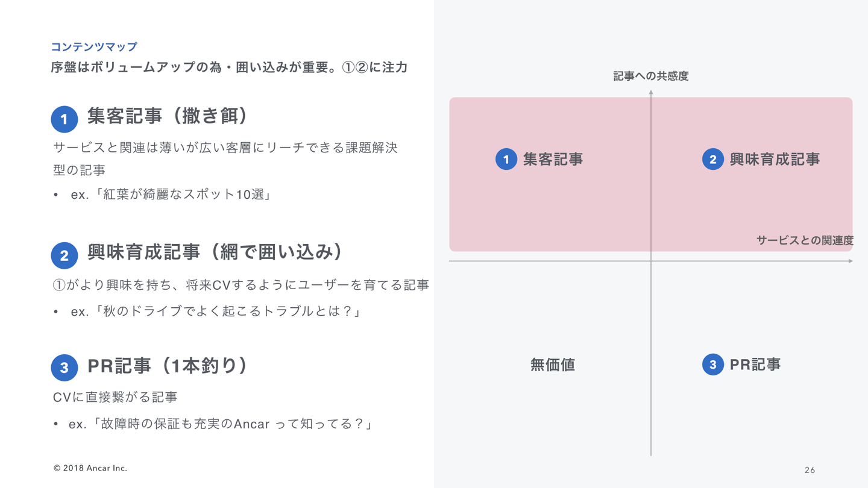Click the 集客記事（撒き餌） heading

point(167,116)
